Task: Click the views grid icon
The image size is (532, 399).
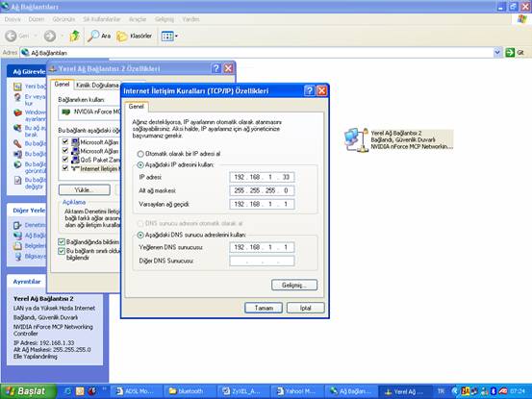Action: pyautogui.click(x=167, y=36)
